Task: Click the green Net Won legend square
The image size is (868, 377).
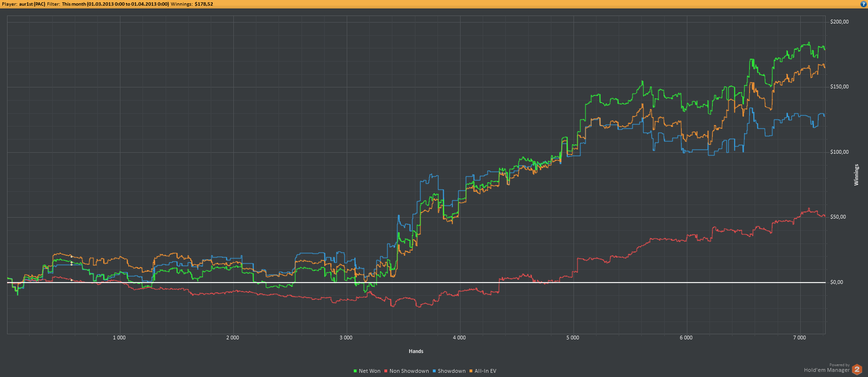Action: coord(355,371)
